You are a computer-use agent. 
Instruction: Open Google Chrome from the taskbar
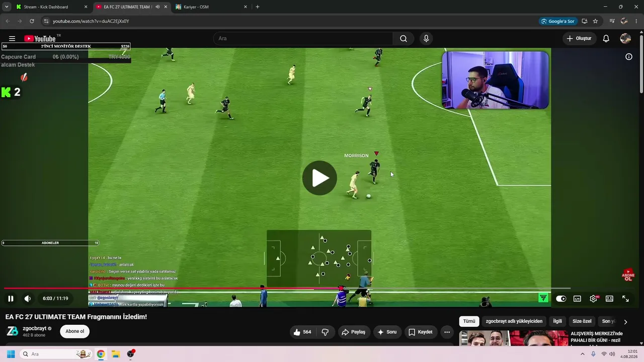point(101,354)
